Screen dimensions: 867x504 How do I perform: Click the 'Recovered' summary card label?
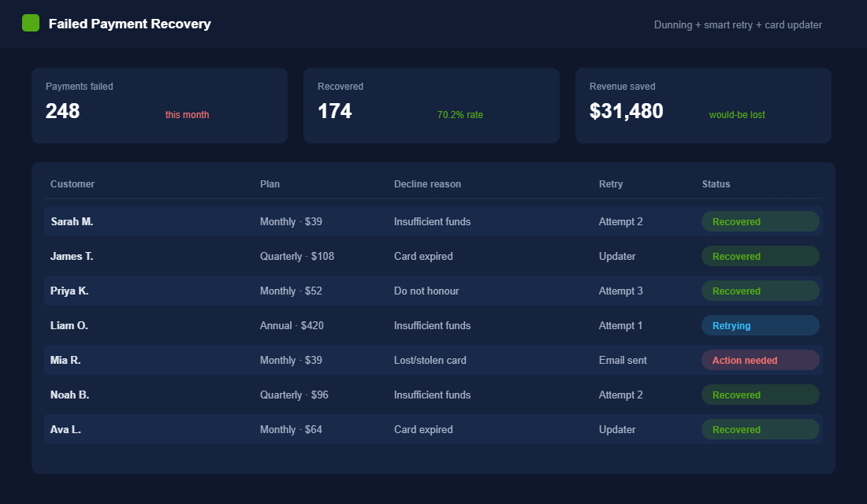[340, 87]
